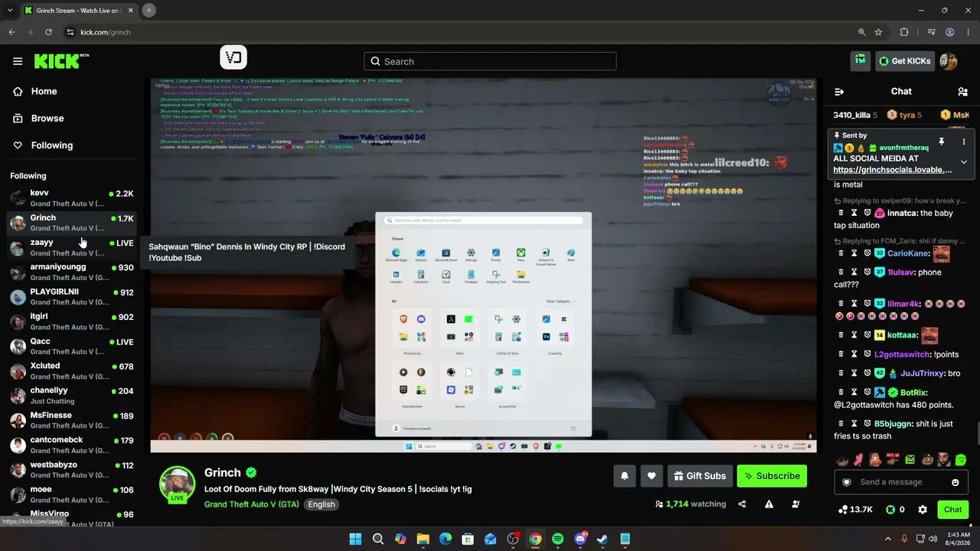
Task: Delete BotRix's chat message
Action: click(x=841, y=393)
